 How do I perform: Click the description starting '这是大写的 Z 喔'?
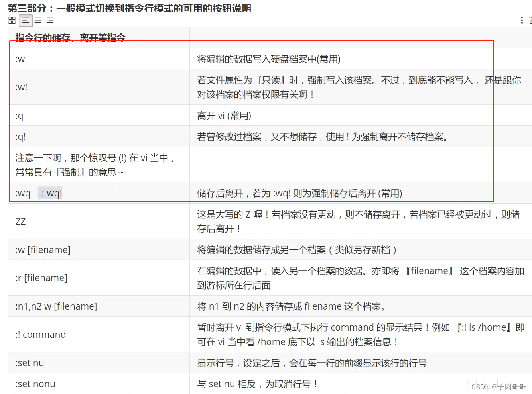pos(359,222)
